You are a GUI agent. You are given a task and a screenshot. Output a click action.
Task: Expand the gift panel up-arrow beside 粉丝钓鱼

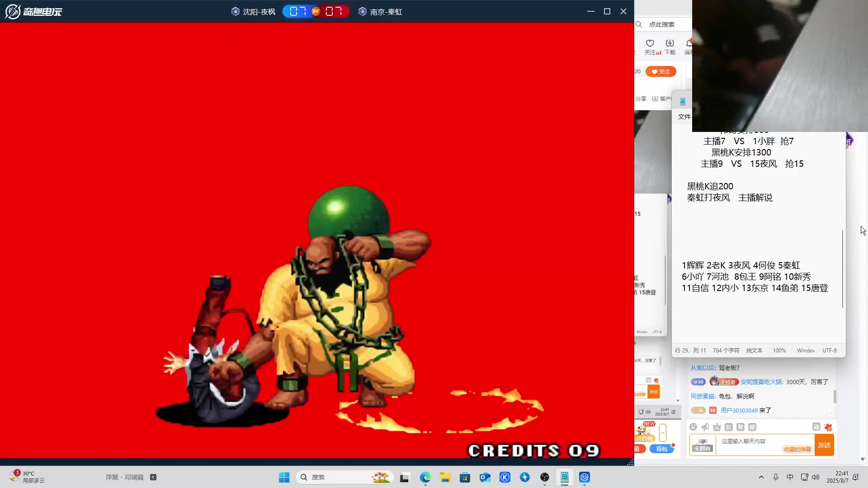click(663, 433)
